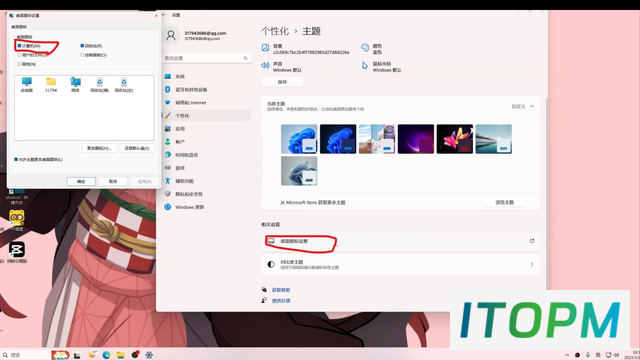Toggle 允许主题更改桌面图标(L) checkbox
The height and width of the screenshot is (360, 640).
click(x=16, y=159)
